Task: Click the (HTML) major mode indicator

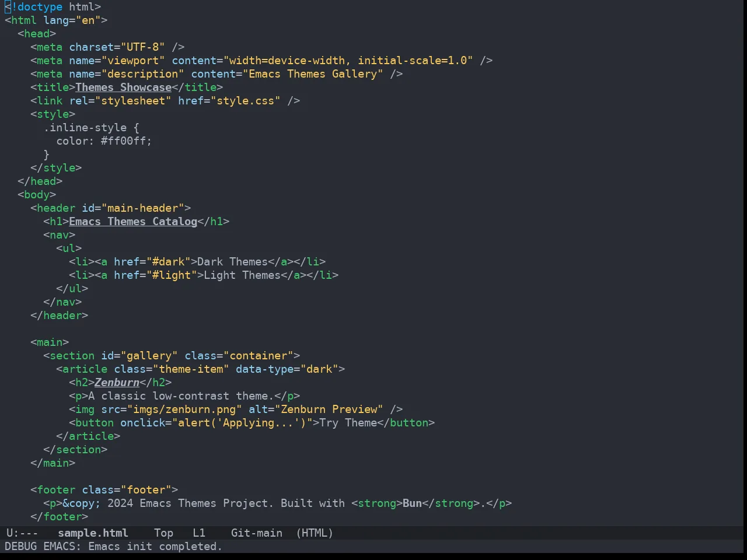Action: coord(315,533)
